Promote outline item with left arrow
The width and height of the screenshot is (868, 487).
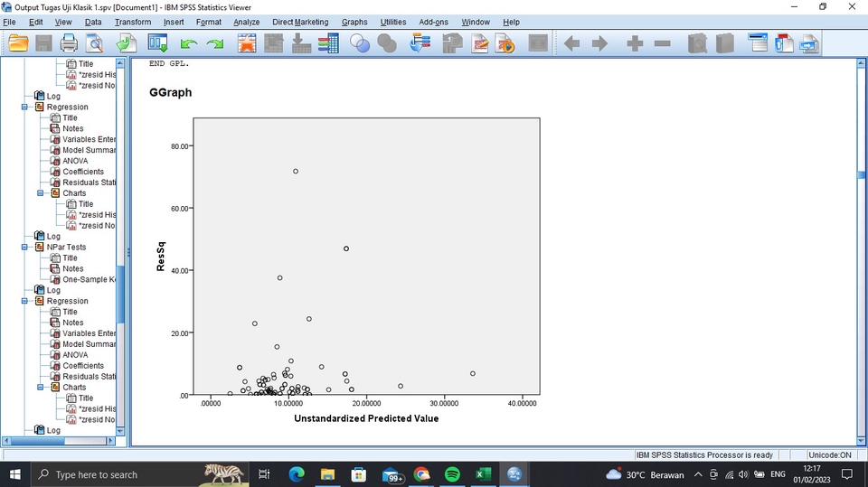pos(571,43)
